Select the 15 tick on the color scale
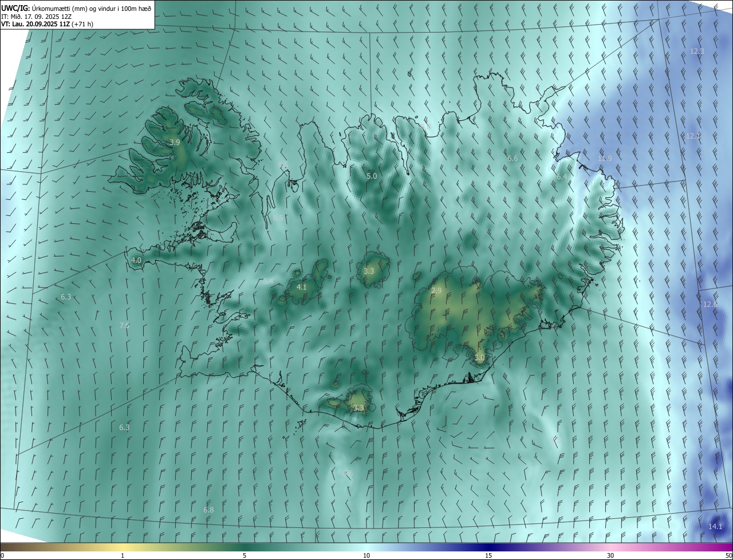This screenshot has width=733, height=560. tap(488, 555)
